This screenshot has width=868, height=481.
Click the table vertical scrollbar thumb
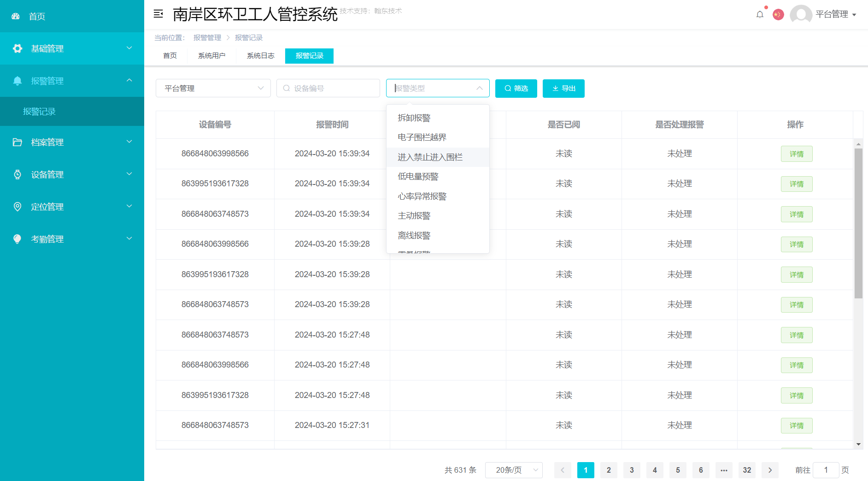pos(858,223)
